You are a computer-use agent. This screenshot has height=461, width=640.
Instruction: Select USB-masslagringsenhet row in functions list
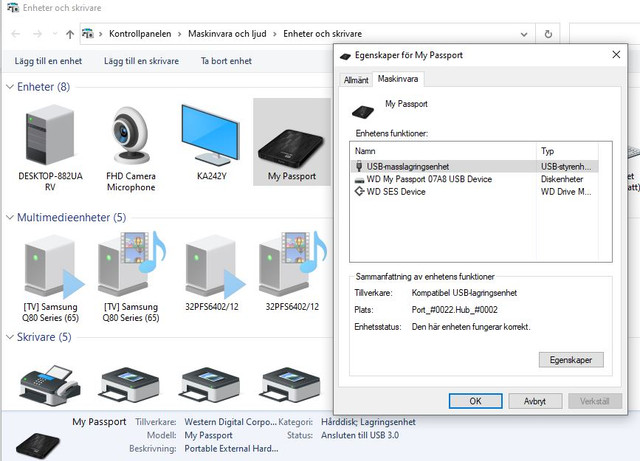pyautogui.click(x=474, y=166)
